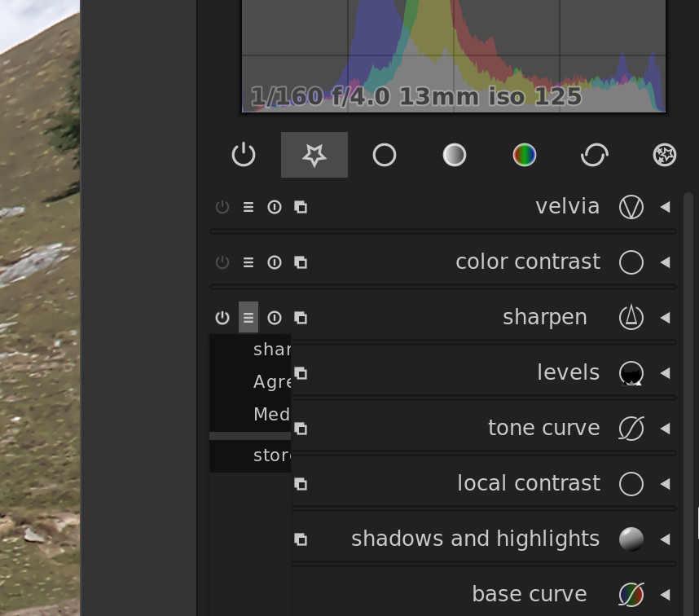Turn off the sharpen module power switch

coord(222,317)
